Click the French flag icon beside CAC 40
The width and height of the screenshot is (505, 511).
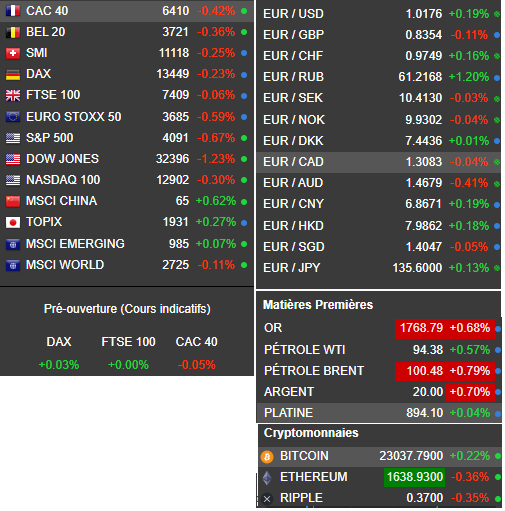[x=13, y=11]
